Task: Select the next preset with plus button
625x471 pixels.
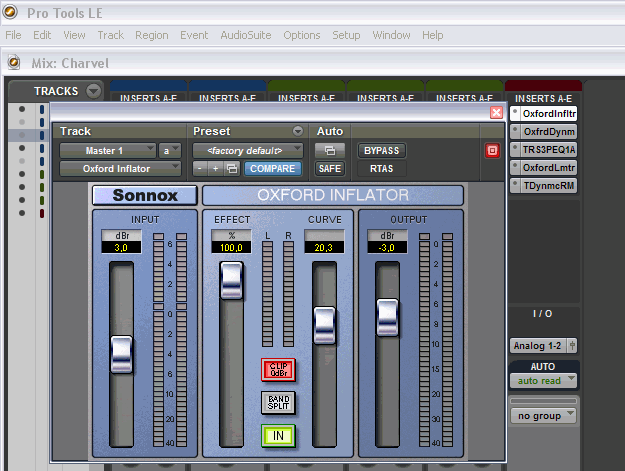Action: coord(216,169)
